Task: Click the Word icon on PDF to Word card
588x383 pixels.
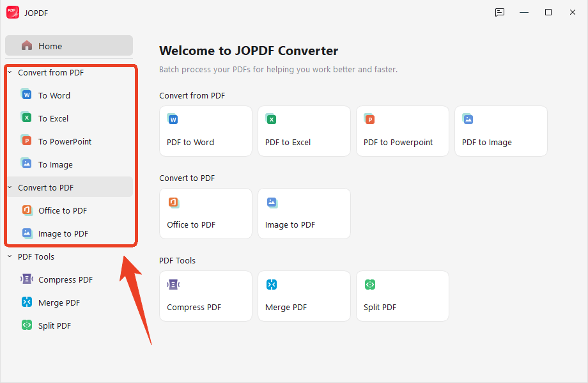Action: (173, 119)
